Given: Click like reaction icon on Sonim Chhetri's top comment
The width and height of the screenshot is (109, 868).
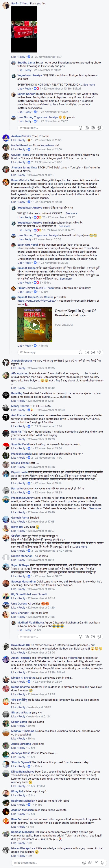Looking at the screenshot, I should pyautogui.click(x=29, y=57).
